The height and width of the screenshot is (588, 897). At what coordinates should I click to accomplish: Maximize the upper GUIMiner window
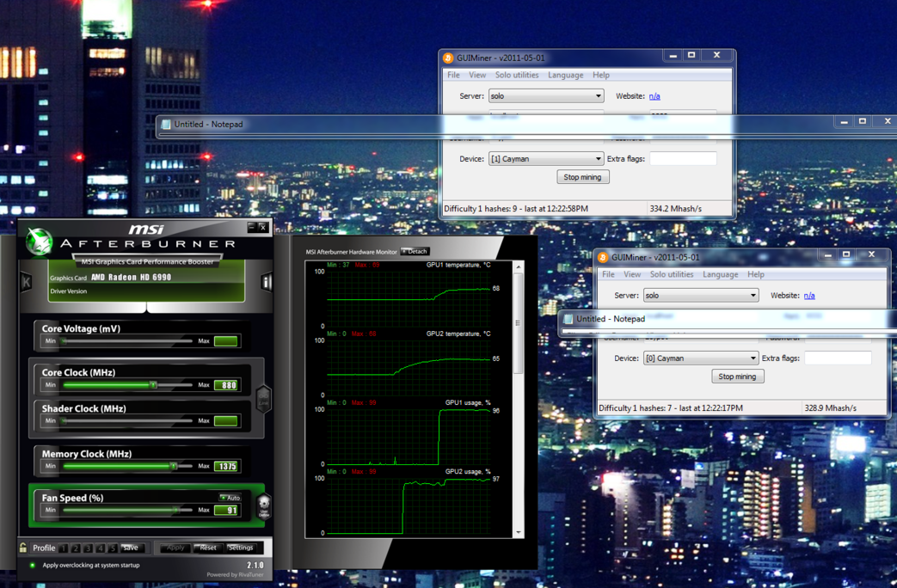[x=691, y=56]
